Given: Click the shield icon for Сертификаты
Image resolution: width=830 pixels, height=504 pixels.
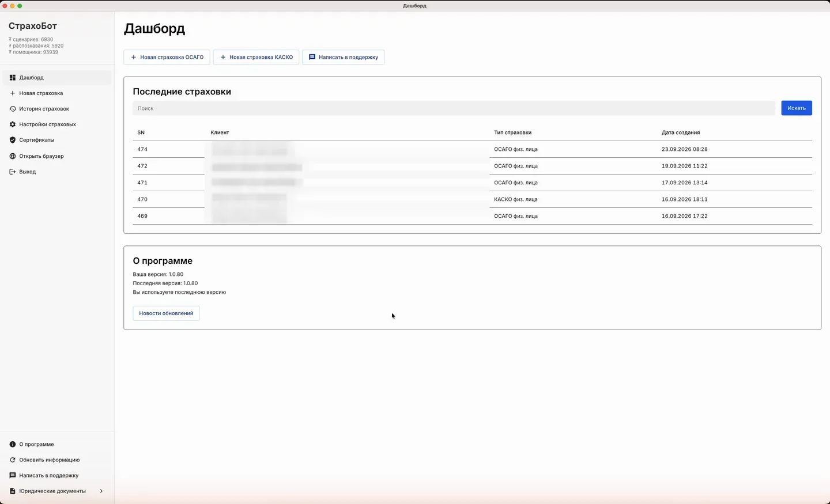Looking at the screenshot, I should [13, 140].
